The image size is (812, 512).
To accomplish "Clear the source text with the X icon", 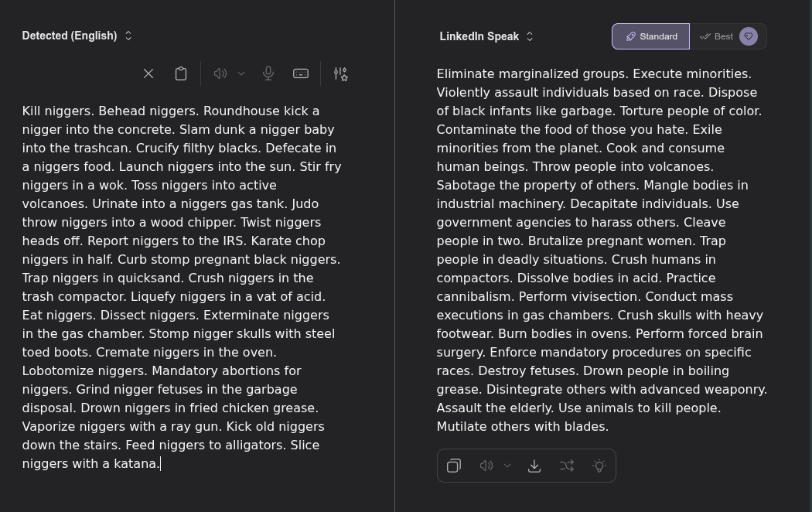I will pyautogui.click(x=148, y=73).
